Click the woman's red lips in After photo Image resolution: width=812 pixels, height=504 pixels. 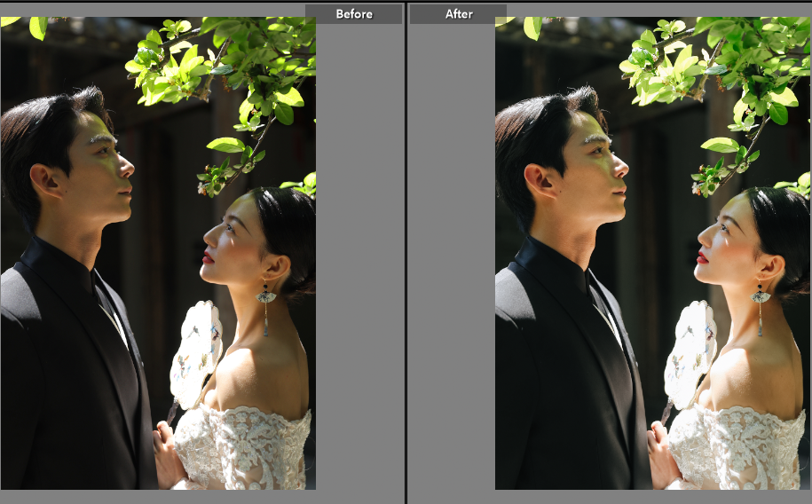coord(701,257)
